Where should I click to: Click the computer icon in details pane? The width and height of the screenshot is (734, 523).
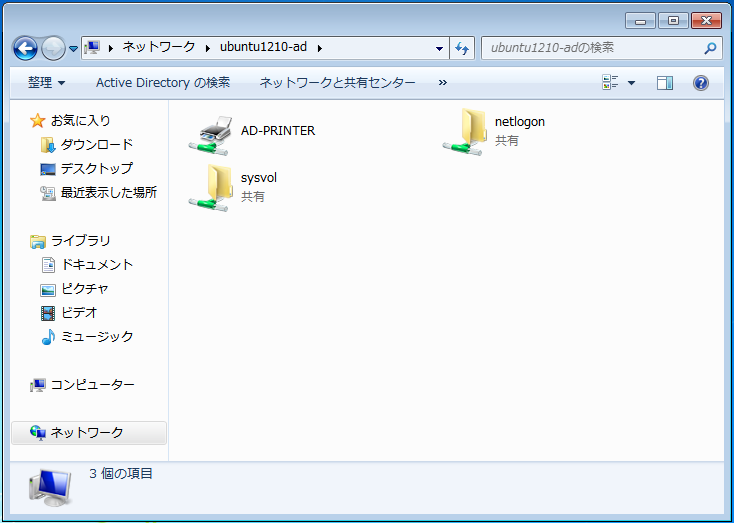pos(51,487)
